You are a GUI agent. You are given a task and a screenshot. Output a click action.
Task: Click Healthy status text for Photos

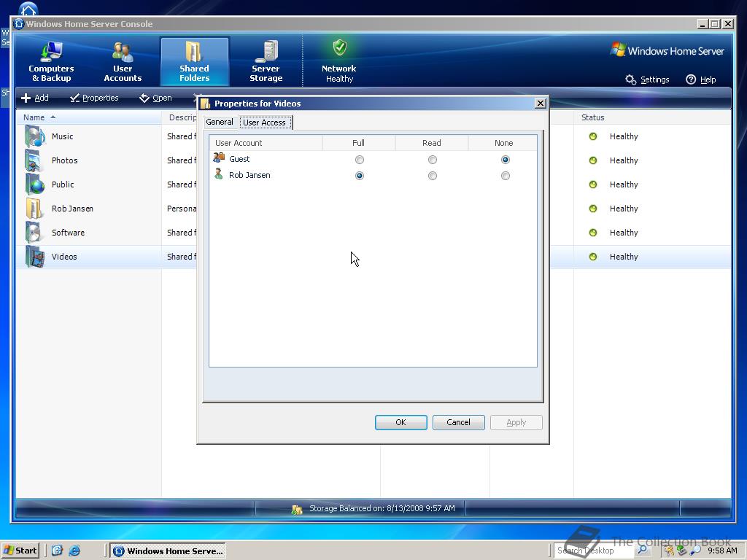click(624, 160)
